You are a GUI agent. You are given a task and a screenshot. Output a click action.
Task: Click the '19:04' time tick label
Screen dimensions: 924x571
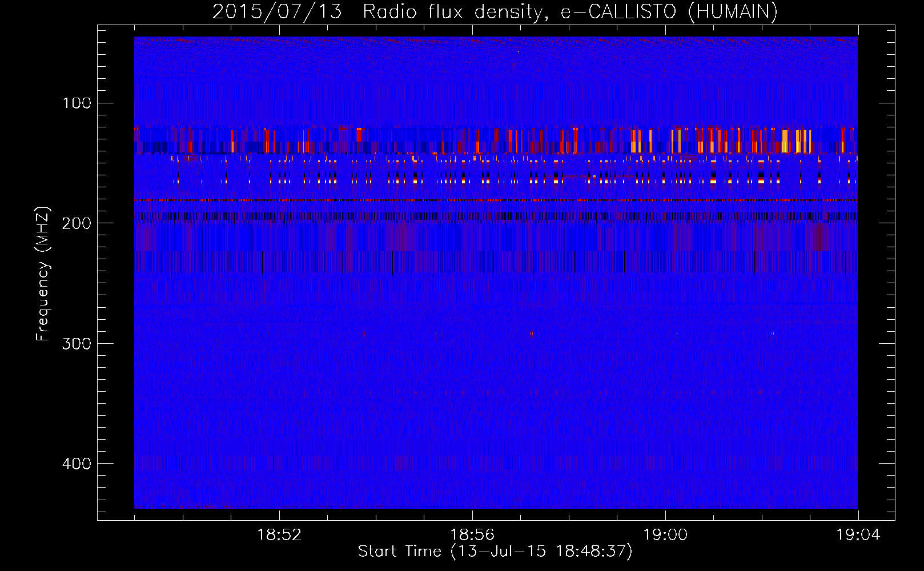point(858,535)
